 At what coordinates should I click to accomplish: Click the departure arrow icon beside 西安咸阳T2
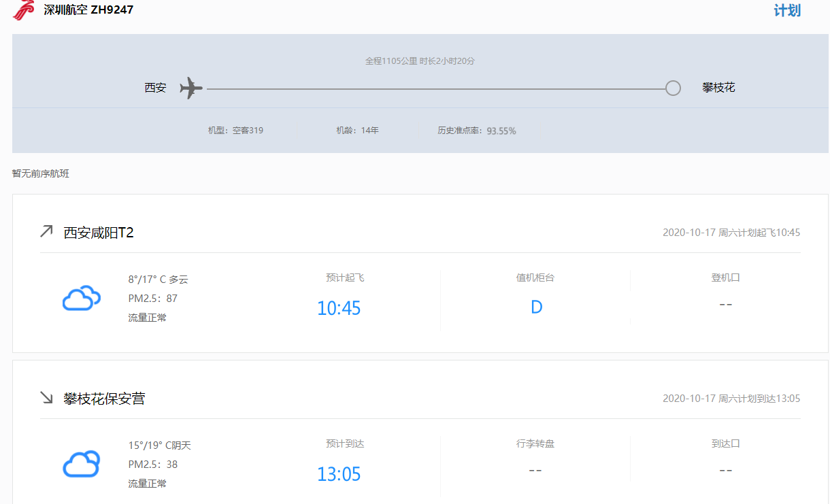[x=46, y=232]
